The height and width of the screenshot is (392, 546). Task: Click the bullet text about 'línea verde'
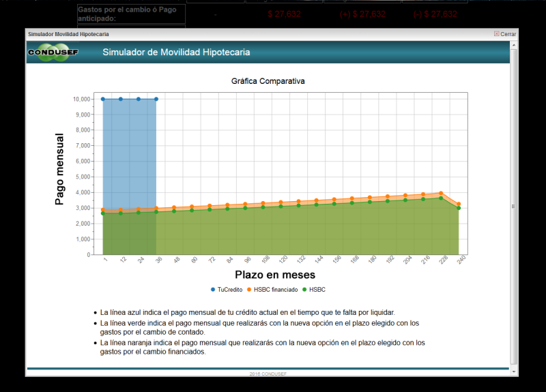(x=259, y=327)
